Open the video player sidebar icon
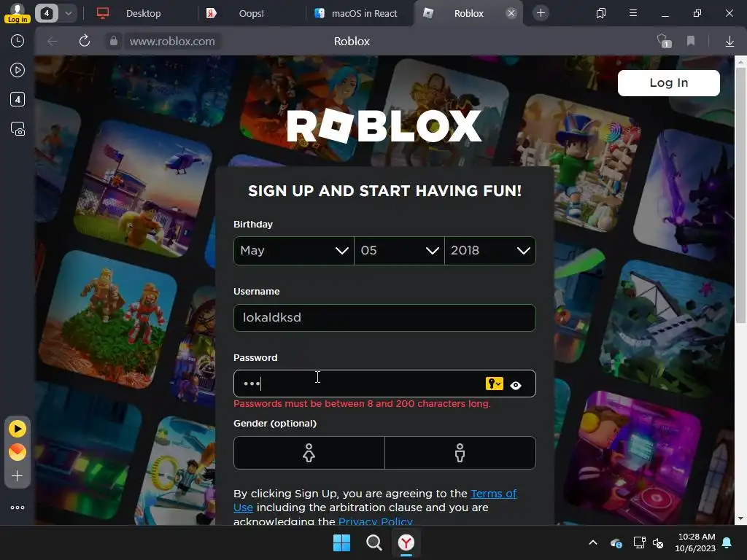The height and width of the screenshot is (560, 747). coord(18,70)
